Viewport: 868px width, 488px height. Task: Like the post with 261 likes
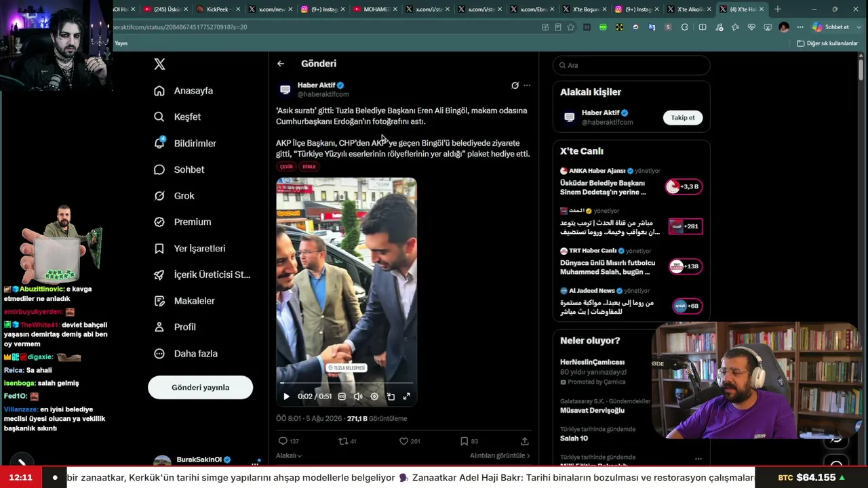[409, 441]
